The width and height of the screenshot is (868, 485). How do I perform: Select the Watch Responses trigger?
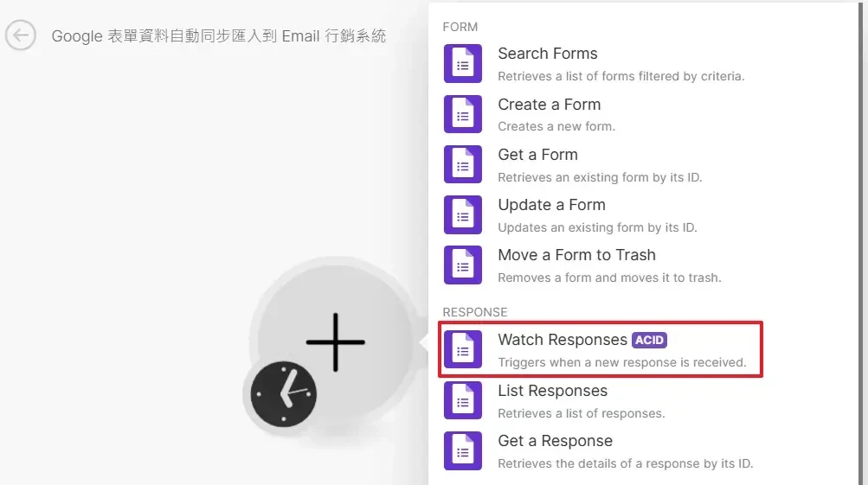point(600,349)
